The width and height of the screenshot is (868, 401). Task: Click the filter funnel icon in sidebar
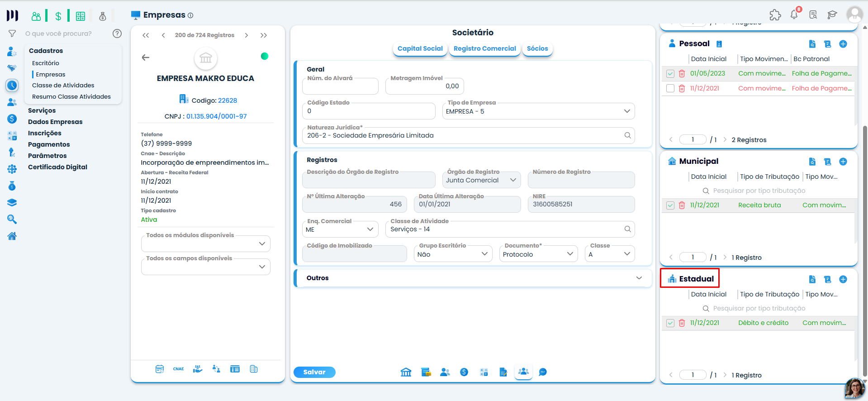click(x=12, y=33)
